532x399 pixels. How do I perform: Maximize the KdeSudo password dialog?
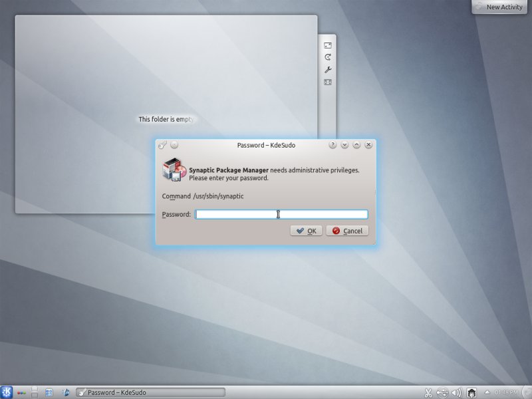(356, 145)
